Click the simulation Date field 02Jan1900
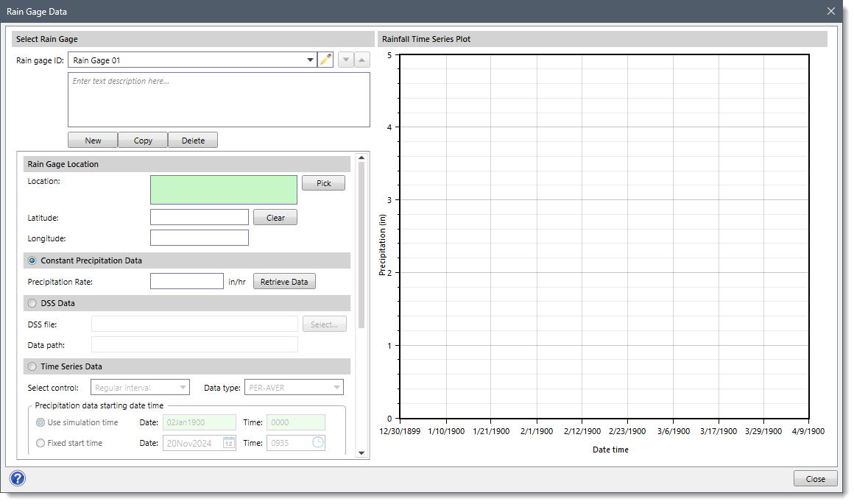Viewport: 854px width, 504px height. pos(200,422)
